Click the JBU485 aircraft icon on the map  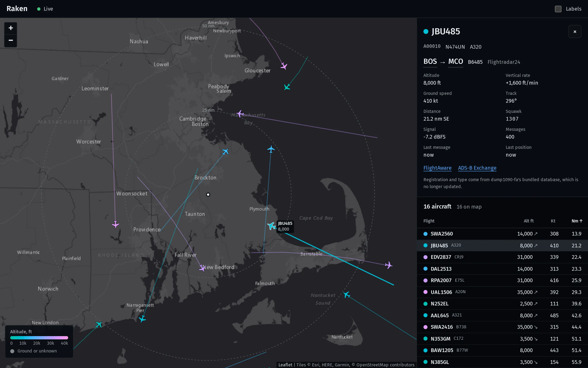(x=271, y=226)
